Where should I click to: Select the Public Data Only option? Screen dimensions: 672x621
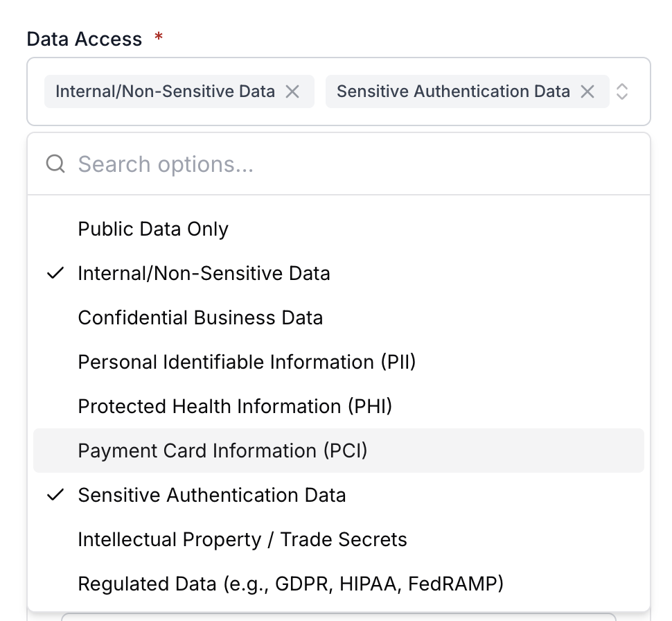pyautogui.click(x=339, y=229)
